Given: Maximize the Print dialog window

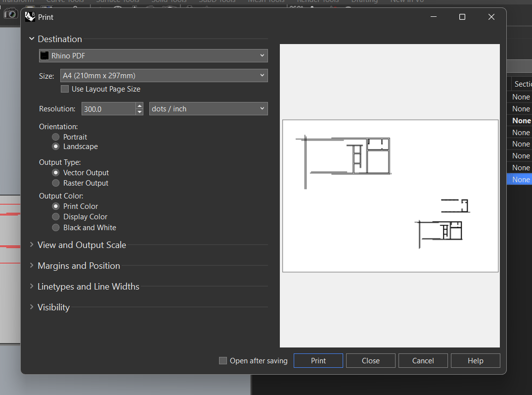Looking at the screenshot, I should [462, 17].
